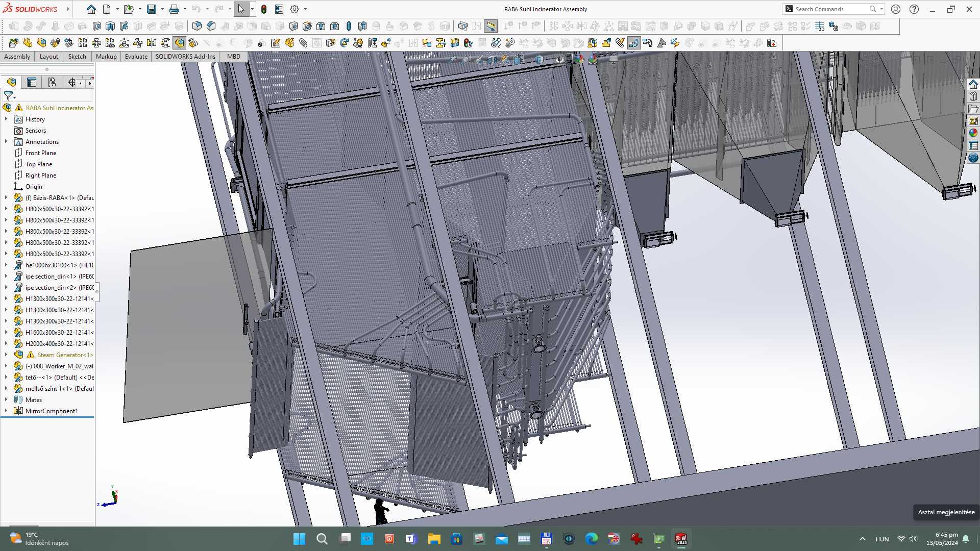This screenshot has height=551, width=980.
Task: Open the Appearances color ball task pane
Action: 973,133
